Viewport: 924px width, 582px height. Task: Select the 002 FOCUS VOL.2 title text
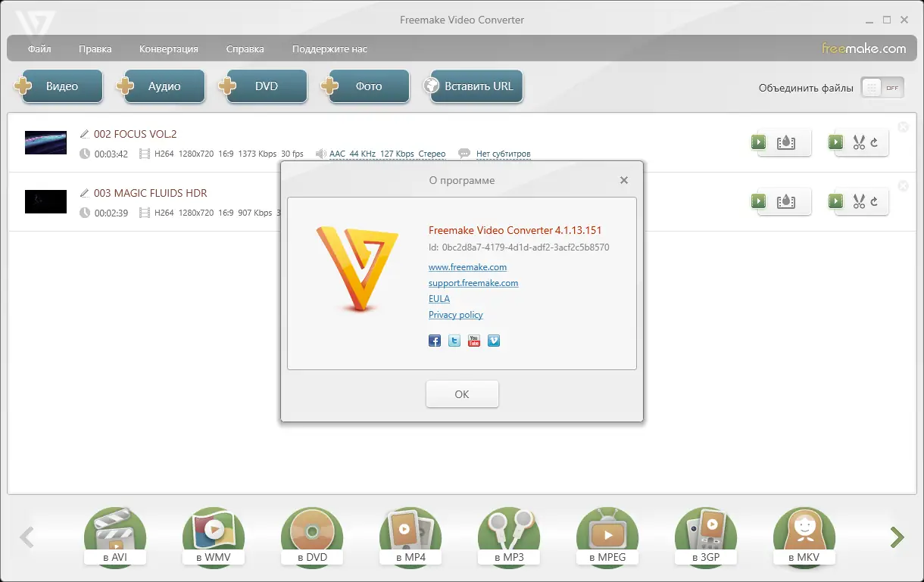pos(135,134)
